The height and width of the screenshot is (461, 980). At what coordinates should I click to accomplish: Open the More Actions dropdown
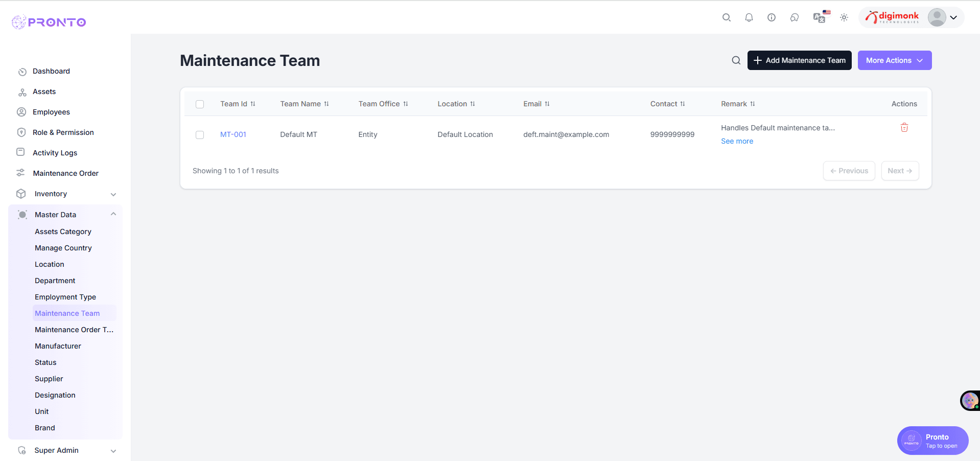[894, 60]
